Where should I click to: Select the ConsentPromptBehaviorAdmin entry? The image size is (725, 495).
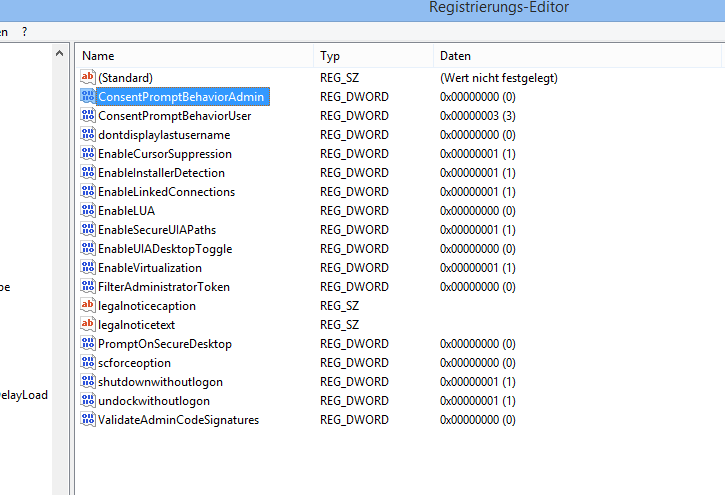[x=181, y=97]
